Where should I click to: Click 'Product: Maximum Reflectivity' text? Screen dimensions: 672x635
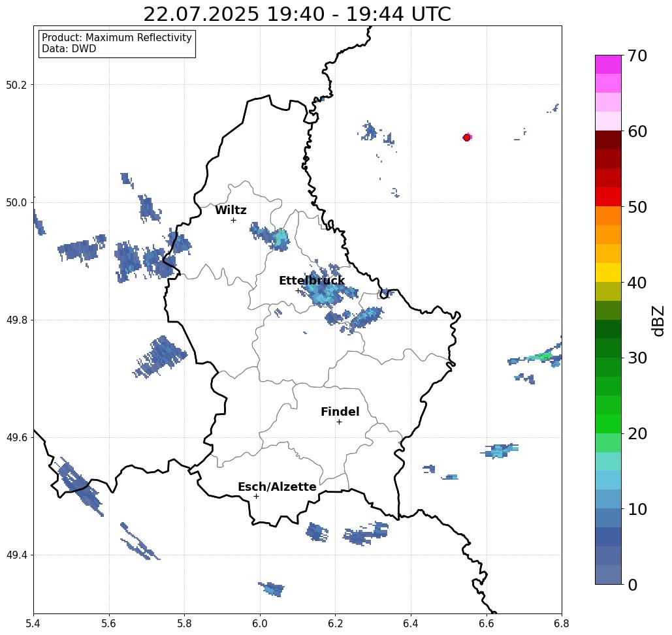tap(116, 38)
